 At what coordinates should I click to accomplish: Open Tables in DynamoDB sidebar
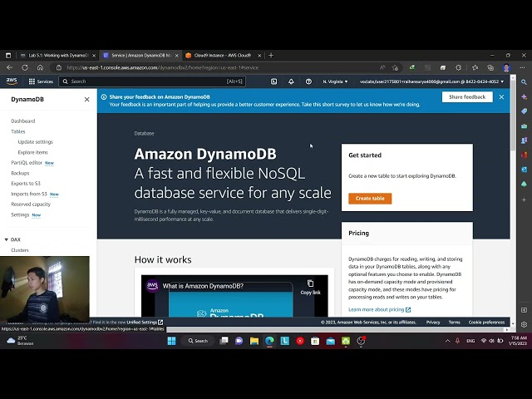[x=18, y=131]
